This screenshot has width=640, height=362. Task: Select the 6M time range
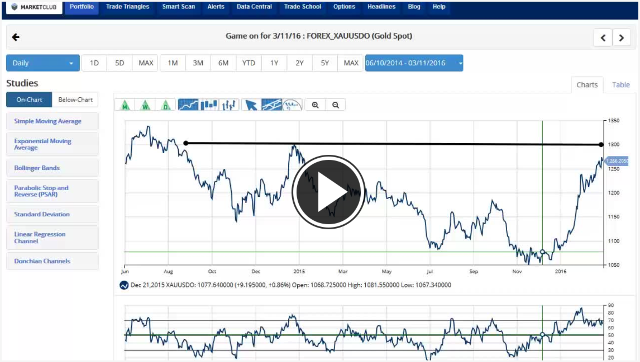223,63
